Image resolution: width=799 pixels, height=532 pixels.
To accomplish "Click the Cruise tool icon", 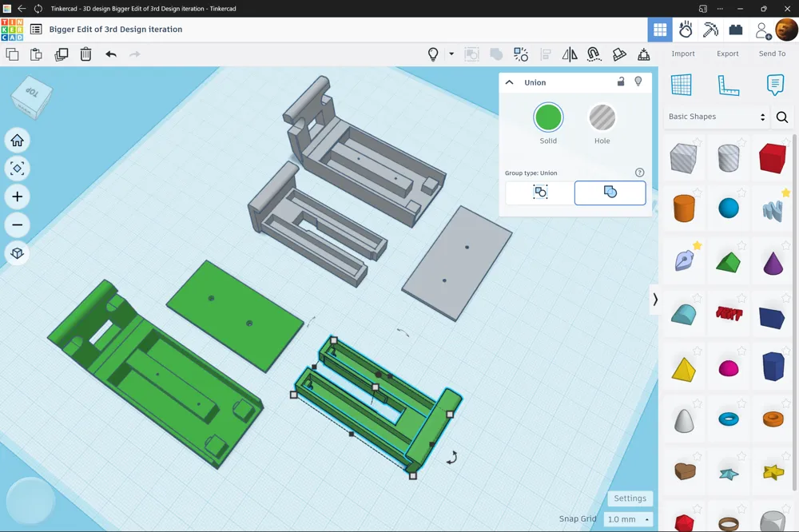I will 594,54.
